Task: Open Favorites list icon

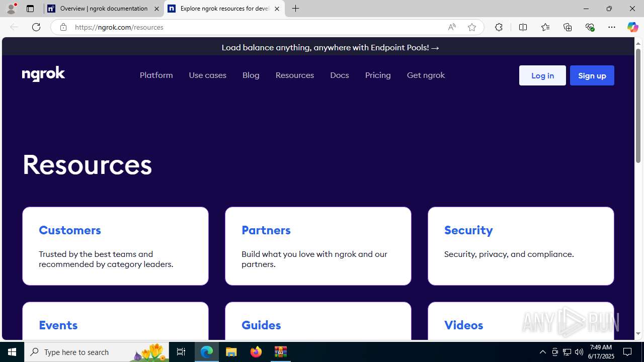Action: click(545, 27)
